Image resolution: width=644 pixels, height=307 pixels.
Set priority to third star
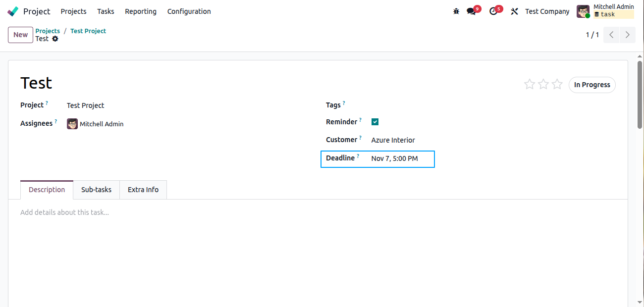click(x=557, y=84)
